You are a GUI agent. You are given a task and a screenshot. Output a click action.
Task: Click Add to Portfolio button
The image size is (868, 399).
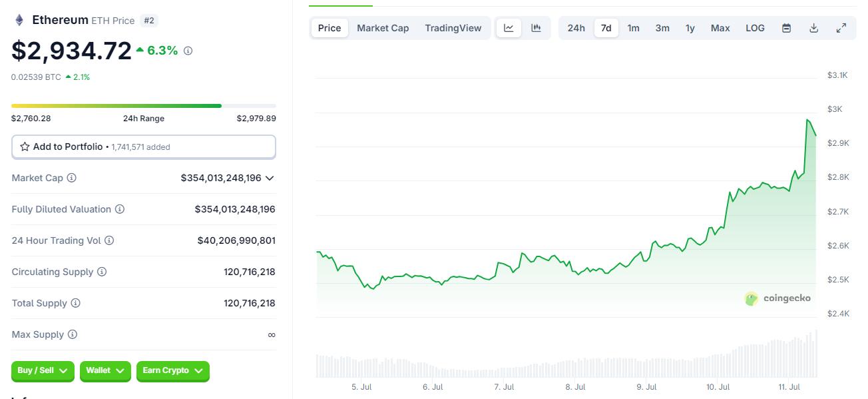(x=143, y=147)
